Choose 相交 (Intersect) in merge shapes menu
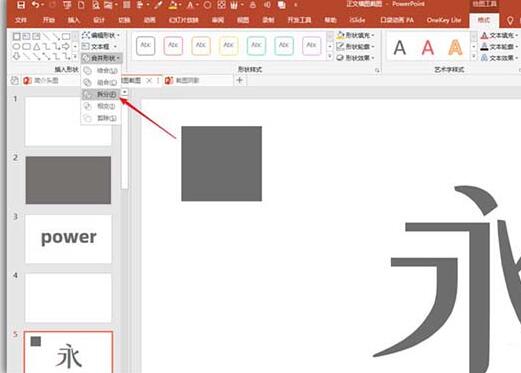The image size is (521, 373). (101, 106)
